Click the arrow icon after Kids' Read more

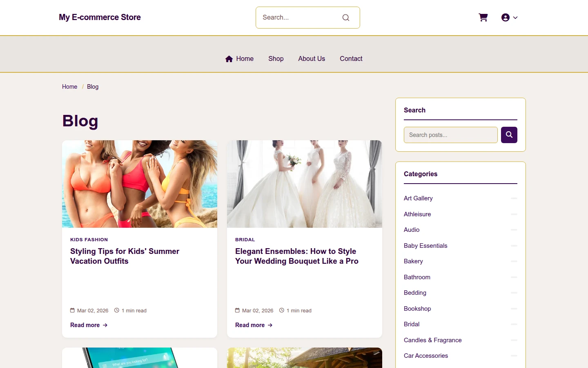(x=105, y=325)
